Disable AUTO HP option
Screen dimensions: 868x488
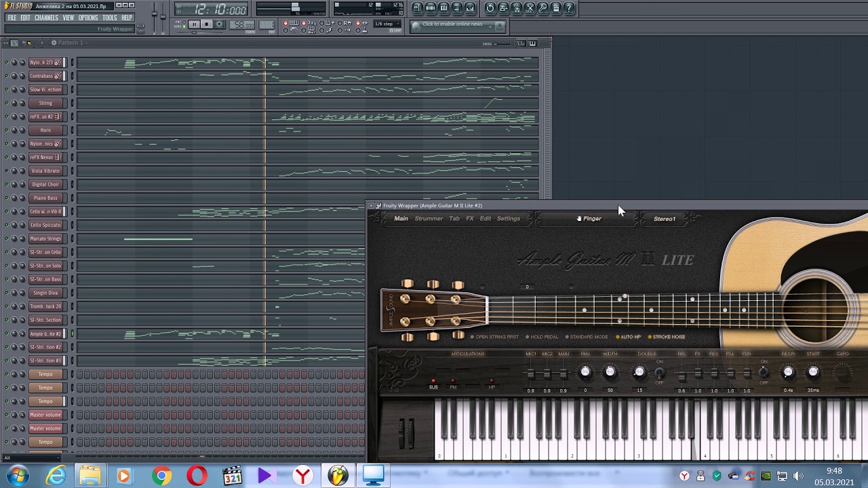pyautogui.click(x=629, y=337)
